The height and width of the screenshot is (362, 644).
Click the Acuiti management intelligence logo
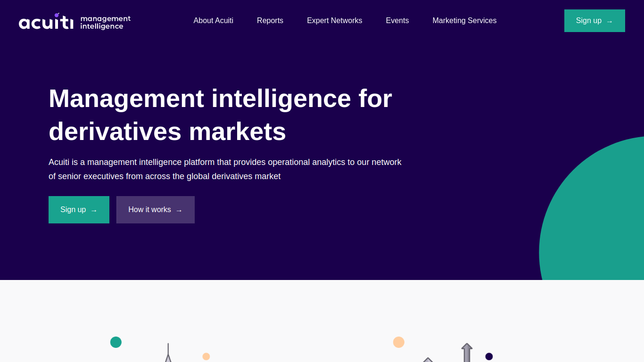coord(74,21)
